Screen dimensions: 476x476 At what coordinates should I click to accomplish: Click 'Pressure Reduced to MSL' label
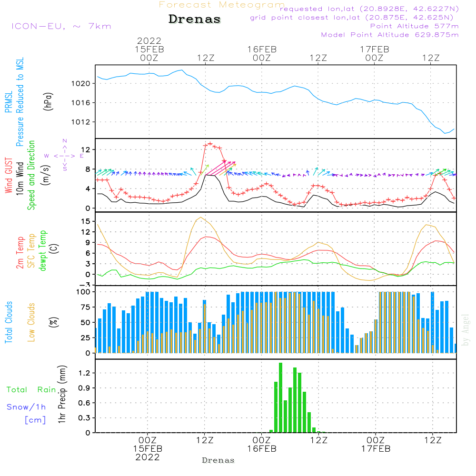[x=20, y=102]
